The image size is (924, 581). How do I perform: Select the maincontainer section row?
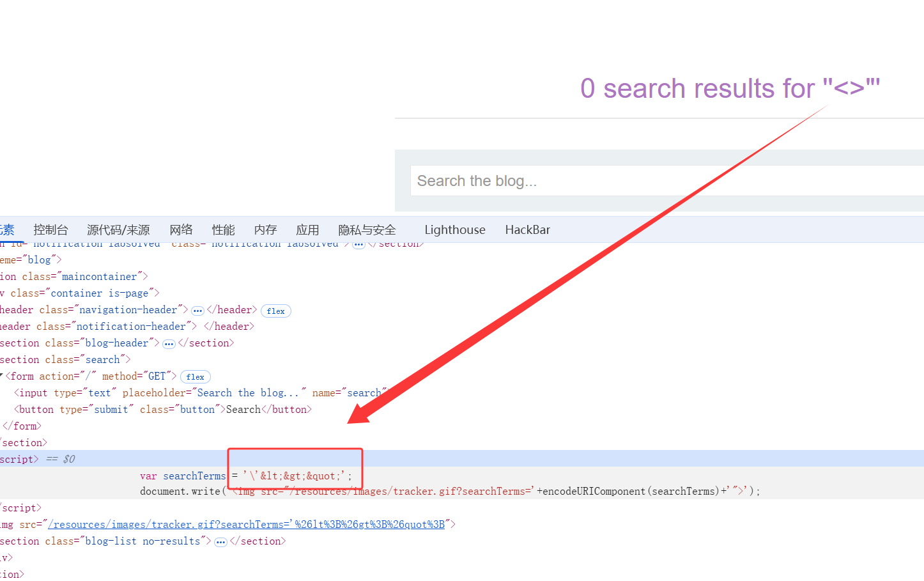(74, 276)
